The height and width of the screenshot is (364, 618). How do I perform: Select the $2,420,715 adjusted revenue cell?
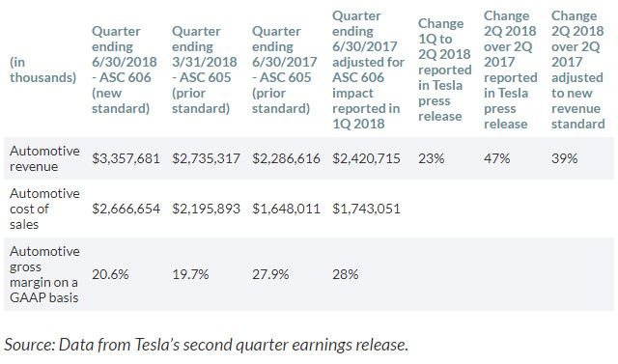point(366,158)
